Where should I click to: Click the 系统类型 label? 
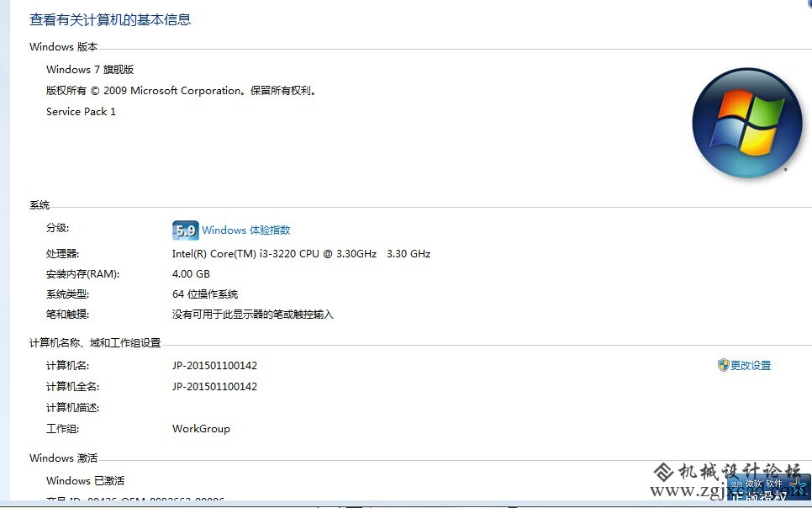click(68, 294)
